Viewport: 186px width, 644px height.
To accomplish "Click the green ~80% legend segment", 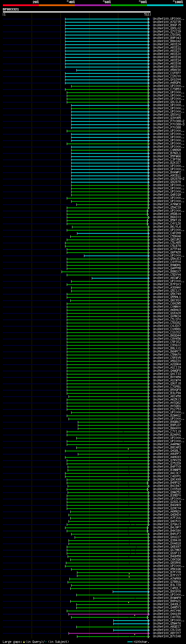I will [129, 5].
